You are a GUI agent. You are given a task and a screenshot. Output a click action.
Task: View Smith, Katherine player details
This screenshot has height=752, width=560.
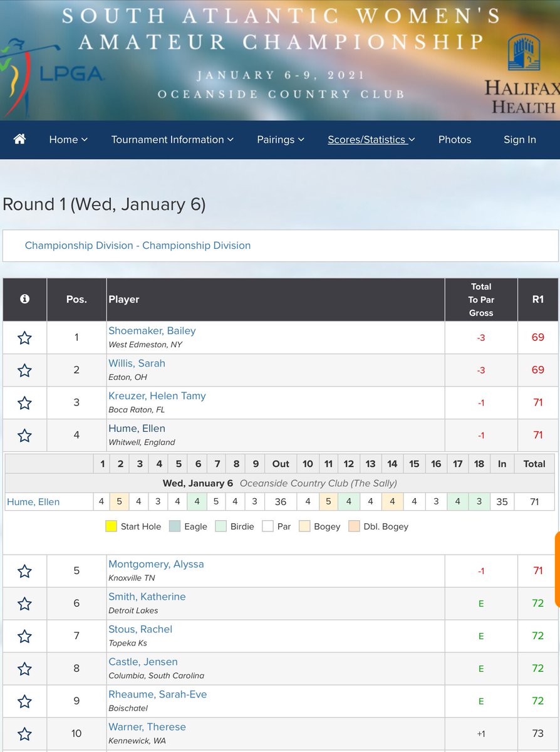(147, 596)
